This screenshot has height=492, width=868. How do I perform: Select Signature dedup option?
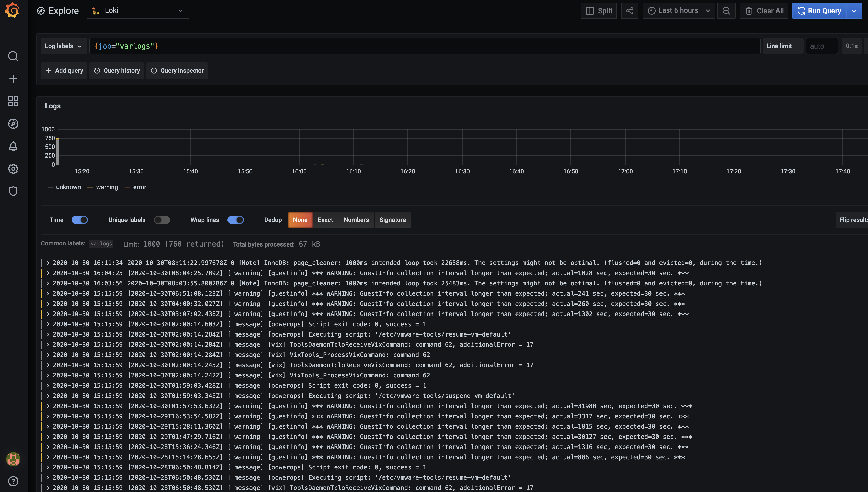[x=392, y=220]
